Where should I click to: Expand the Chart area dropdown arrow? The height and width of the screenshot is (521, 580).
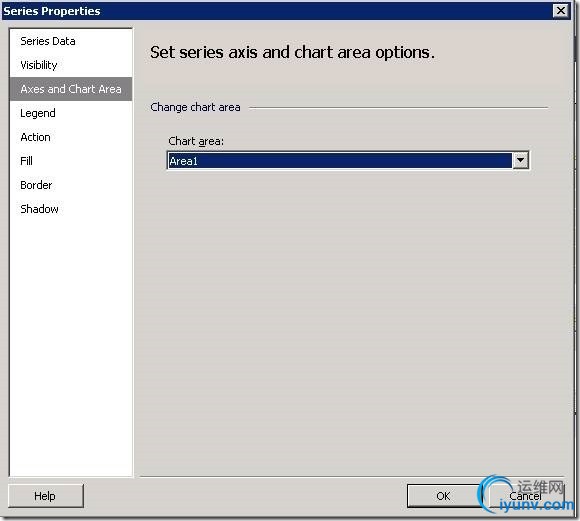point(520,161)
